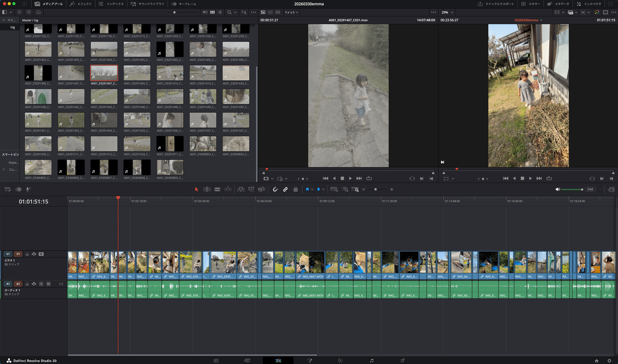This screenshot has height=364, width=618.
Task: Click the position lock padlock in toolbar
Action: point(295,189)
